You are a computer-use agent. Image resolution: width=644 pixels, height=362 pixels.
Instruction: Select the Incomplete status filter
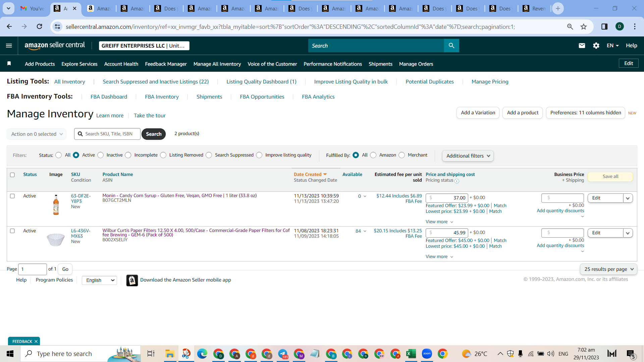128,155
